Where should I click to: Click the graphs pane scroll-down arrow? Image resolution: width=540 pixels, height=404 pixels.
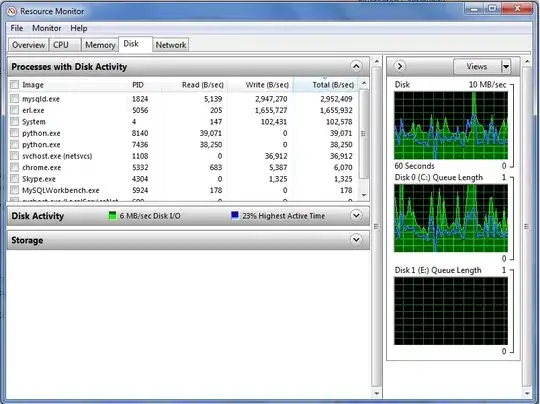[x=527, y=393]
